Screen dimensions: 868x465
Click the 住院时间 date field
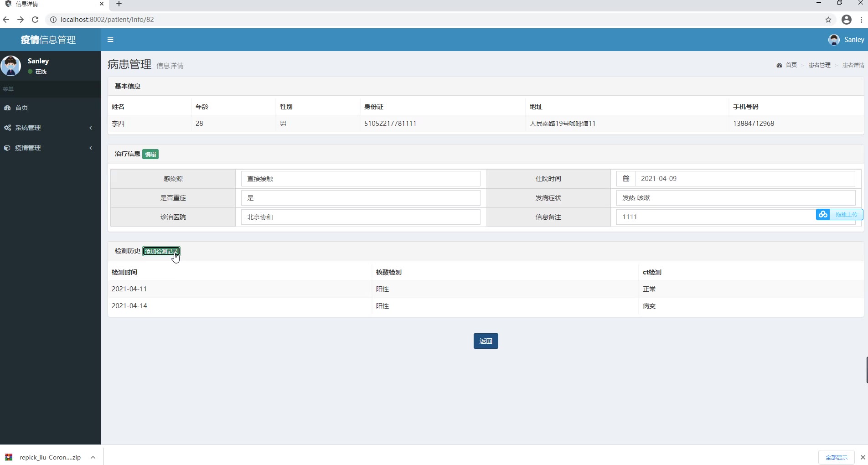745,179
